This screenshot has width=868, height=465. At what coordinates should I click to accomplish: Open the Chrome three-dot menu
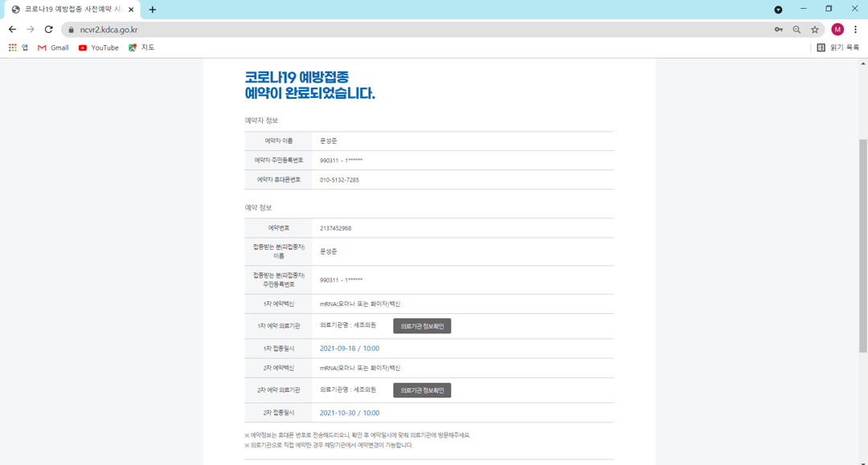point(855,29)
